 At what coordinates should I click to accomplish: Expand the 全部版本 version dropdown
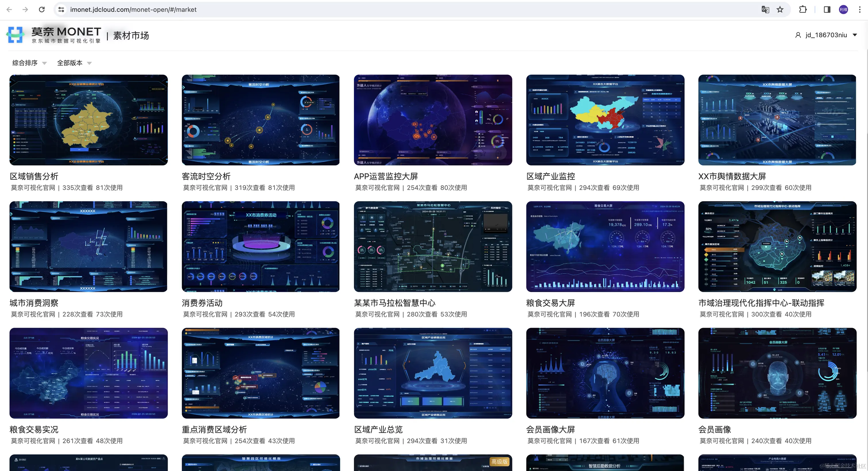click(74, 63)
